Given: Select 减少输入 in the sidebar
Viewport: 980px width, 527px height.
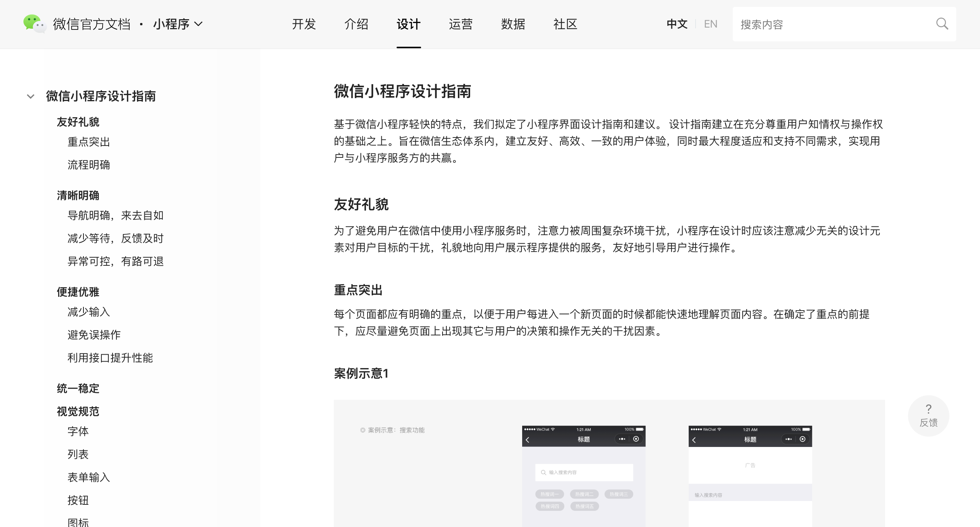Looking at the screenshot, I should point(89,312).
